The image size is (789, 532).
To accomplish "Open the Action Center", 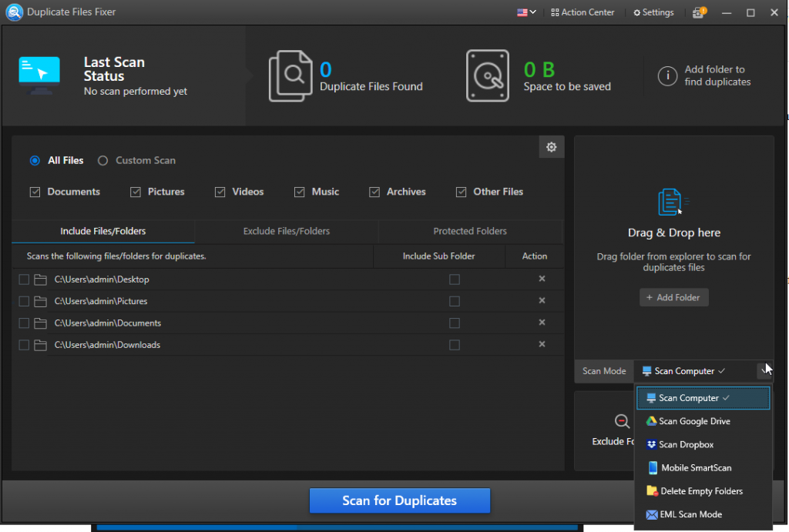I will (x=583, y=12).
